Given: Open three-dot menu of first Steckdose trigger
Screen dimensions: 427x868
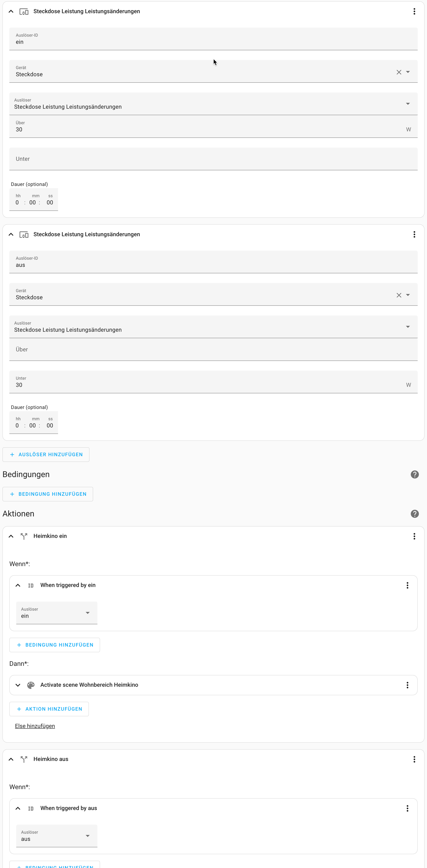Looking at the screenshot, I should pyautogui.click(x=414, y=12).
